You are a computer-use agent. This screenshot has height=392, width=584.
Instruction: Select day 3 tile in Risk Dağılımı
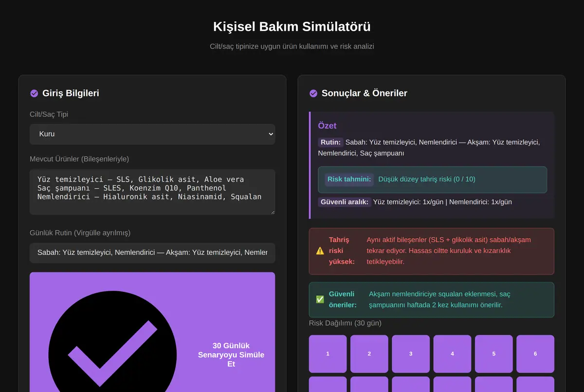click(411, 354)
